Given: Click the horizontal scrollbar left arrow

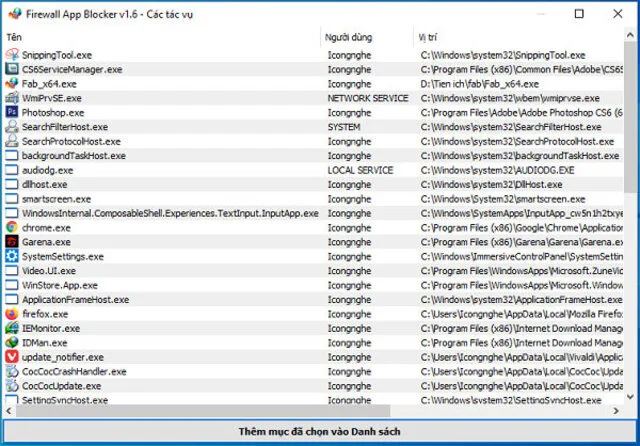Looking at the screenshot, I should (x=9, y=410).
